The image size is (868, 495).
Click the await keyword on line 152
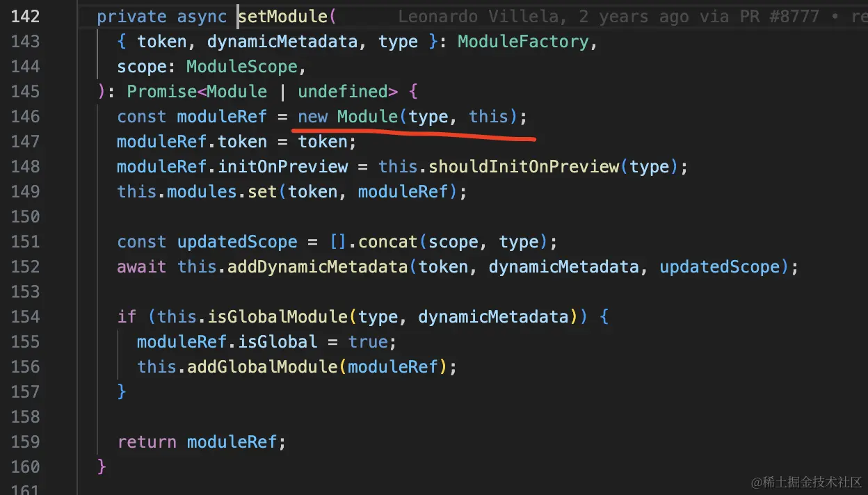click(142, 267)
